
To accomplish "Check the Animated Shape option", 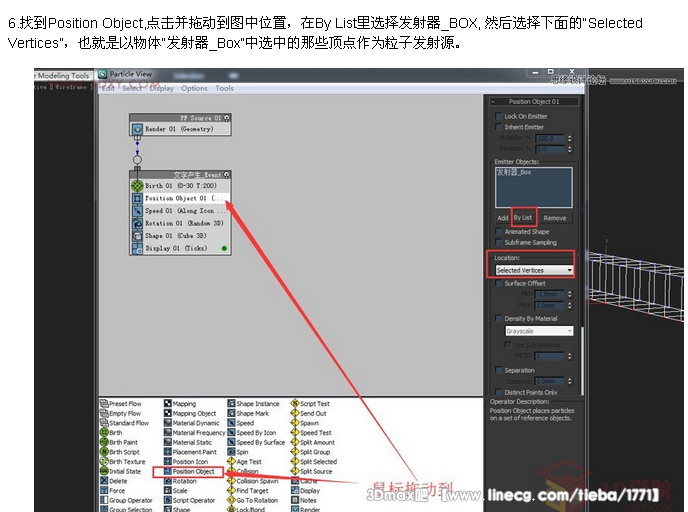I will [498, 231].
